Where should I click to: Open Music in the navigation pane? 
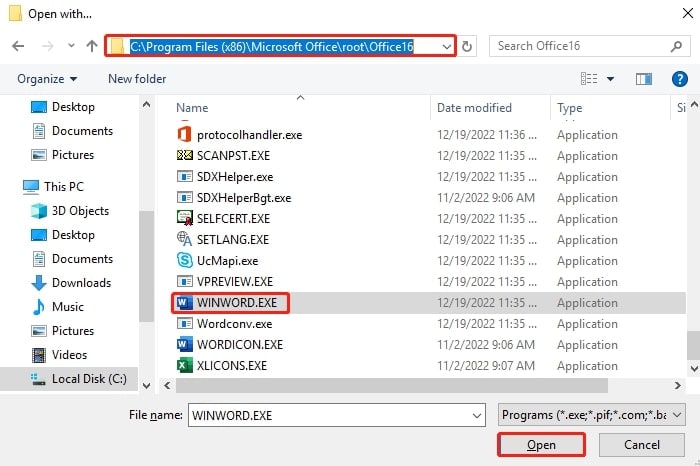[x=58, y=307]
